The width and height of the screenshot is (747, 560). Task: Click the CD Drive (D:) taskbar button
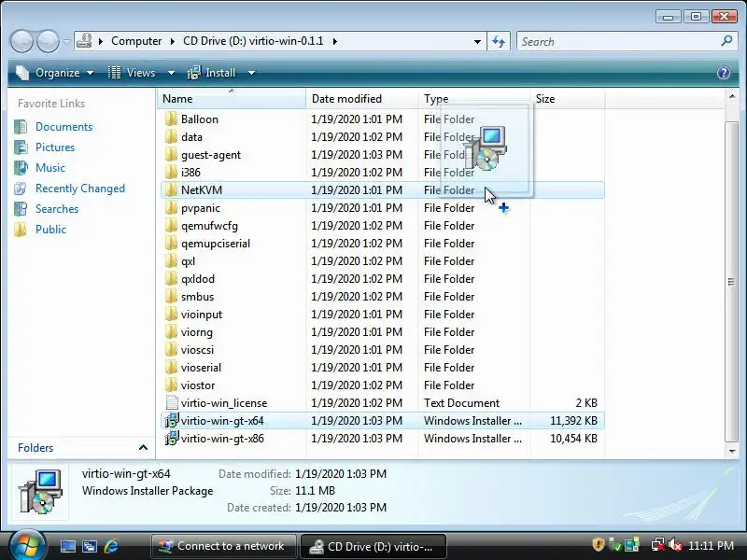pyautogui.click(x=373, y=546)
